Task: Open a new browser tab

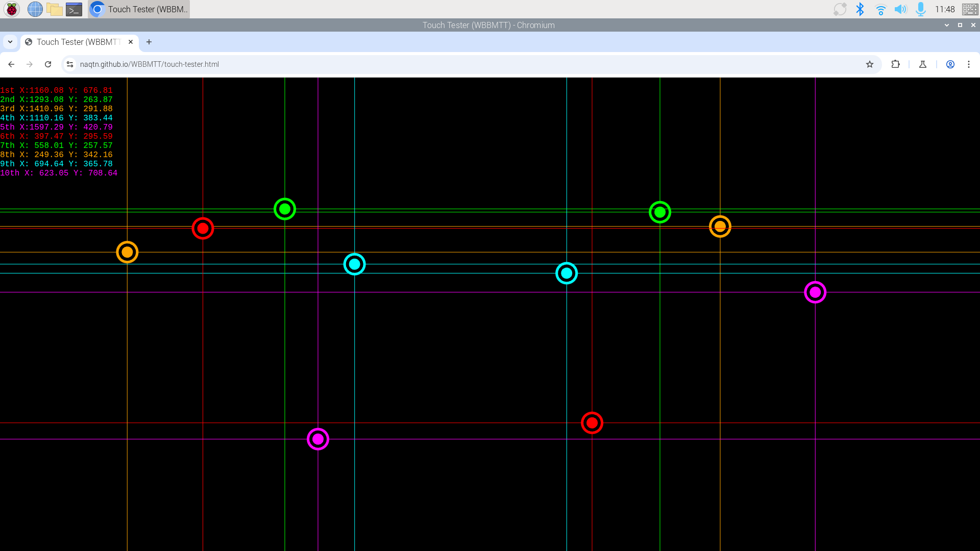Action: point(149,42)
